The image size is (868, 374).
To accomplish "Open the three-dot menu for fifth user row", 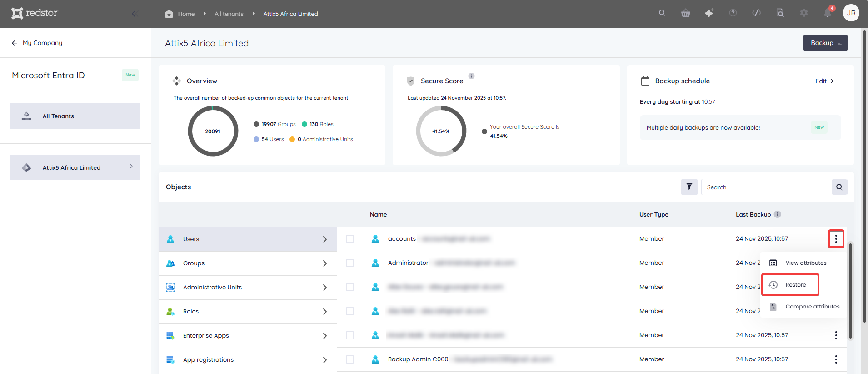I will point(836,335).
